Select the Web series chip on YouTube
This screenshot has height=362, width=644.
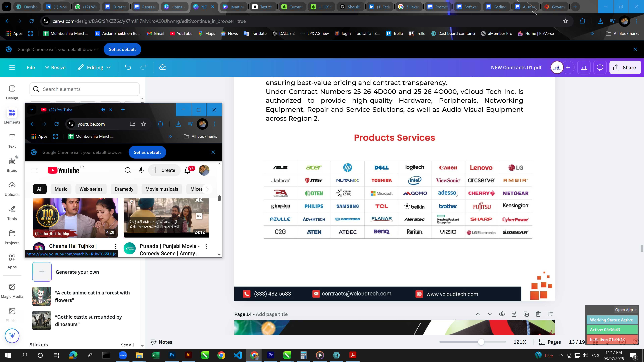click(x=91, y=189)
